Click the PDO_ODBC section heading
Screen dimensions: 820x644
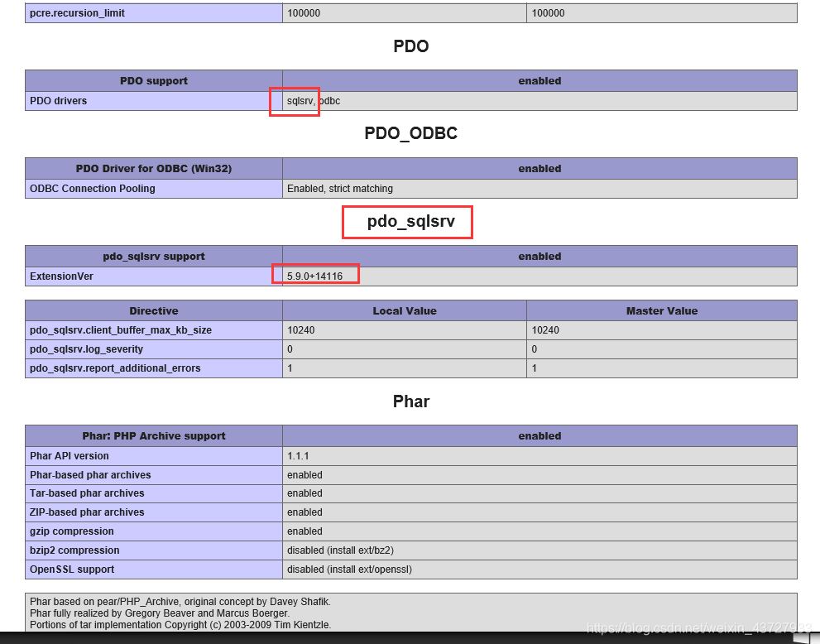pyautogui.click(x=410, y=132)
